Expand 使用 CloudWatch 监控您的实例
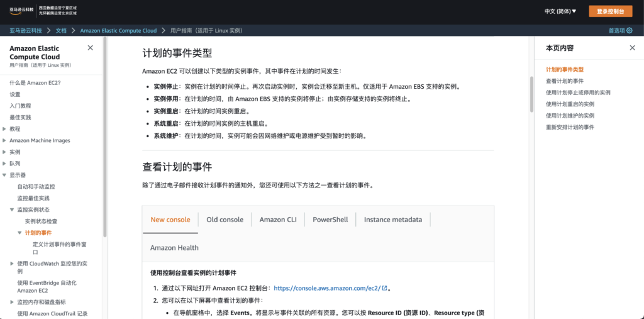The height and width of the screenshot is (319, 644). tap(12, 264)
